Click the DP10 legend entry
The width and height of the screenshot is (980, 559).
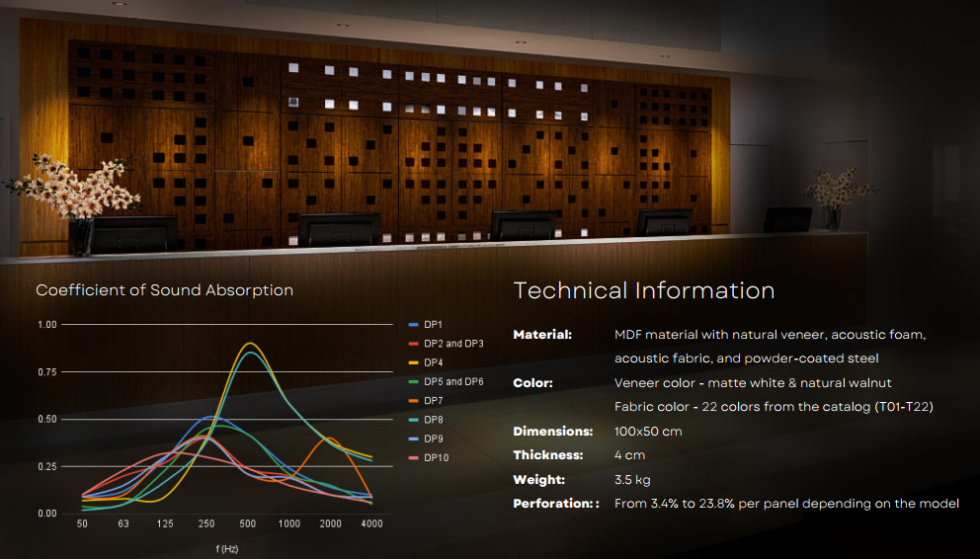click(x=436, y=457)
